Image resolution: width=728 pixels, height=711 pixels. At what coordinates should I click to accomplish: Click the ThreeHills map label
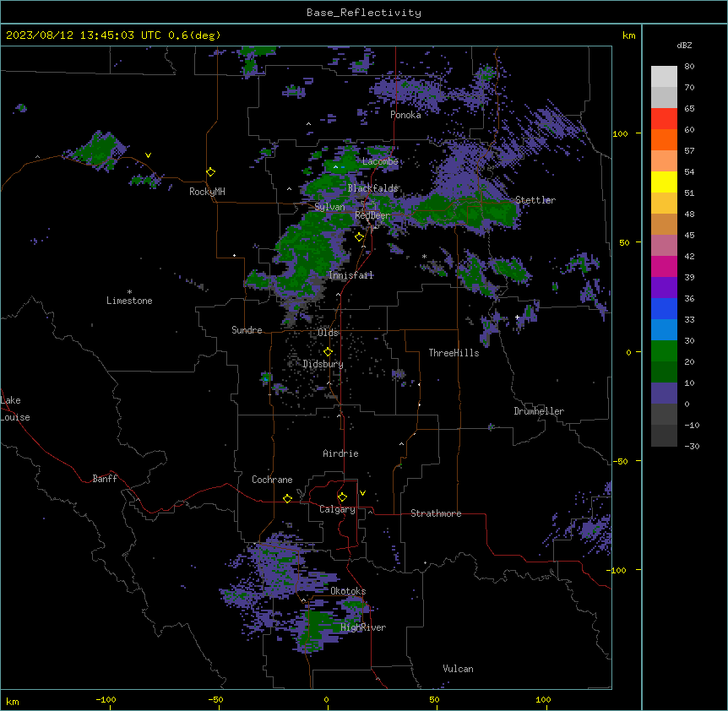(454, 353)
